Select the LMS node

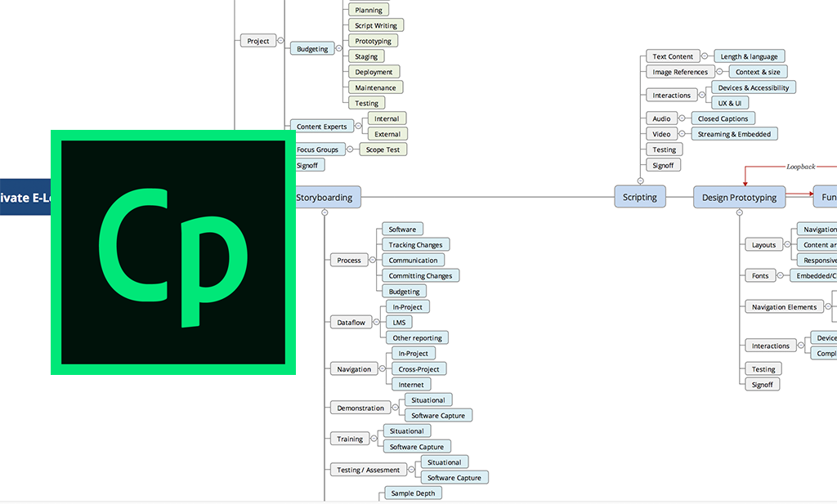399,322
